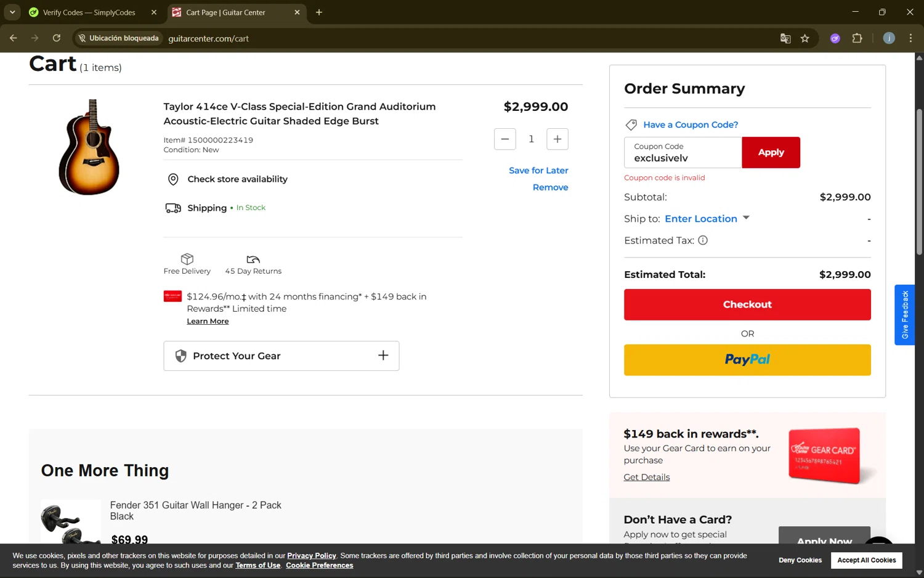
Task: Close the Verify Codes SimplyCodes tab
Action: [154, 12]
